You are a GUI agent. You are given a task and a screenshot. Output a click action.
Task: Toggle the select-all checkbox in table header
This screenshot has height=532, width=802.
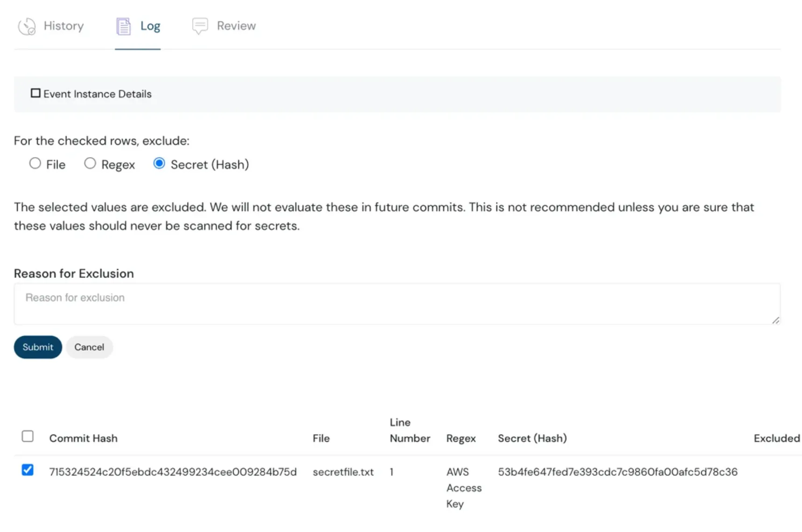pyautogui.click(x=28, y=436)
